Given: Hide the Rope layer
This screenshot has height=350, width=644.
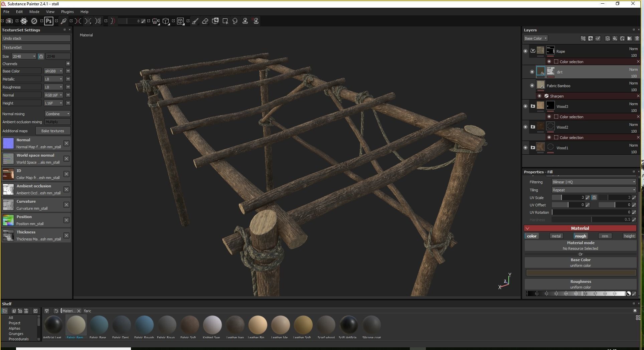Looking at the screenshot, I should pyautogui.click(x=525, y=51).
